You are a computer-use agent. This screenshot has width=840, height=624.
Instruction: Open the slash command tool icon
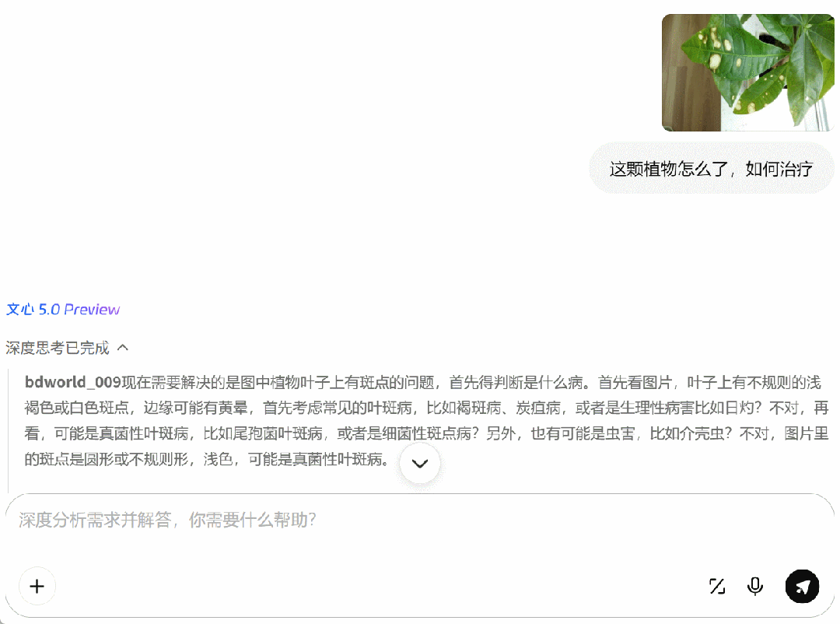pos(717,586)
